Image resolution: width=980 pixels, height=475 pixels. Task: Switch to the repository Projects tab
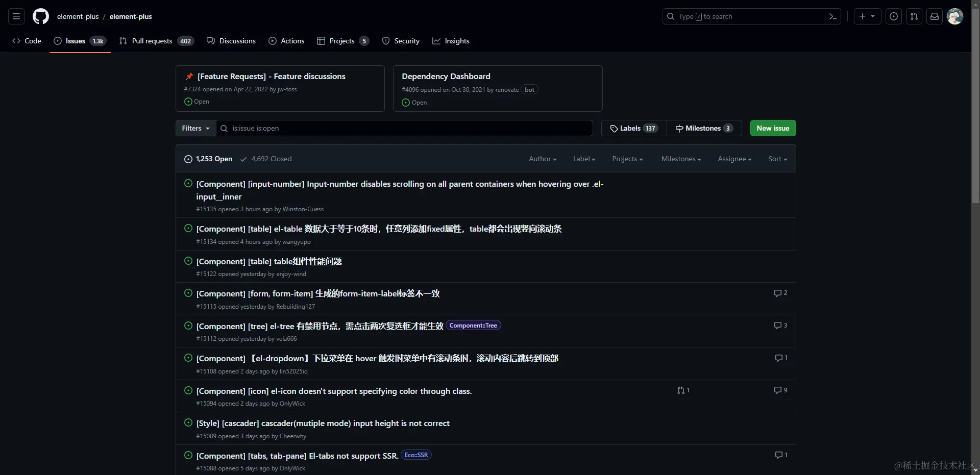pyautogui.click(x=343, y=41)
